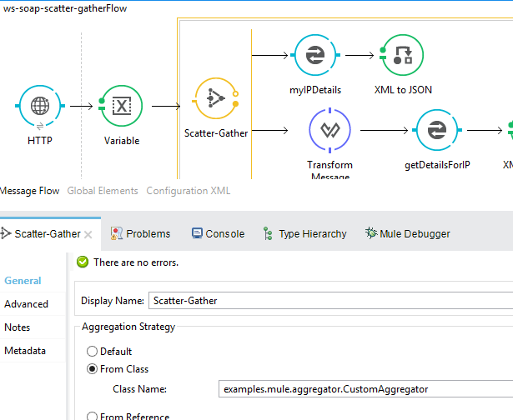Select the XML to JSON transformer icon
The width and height of the screenshot is (513, 420).
(x=403, y=55)
